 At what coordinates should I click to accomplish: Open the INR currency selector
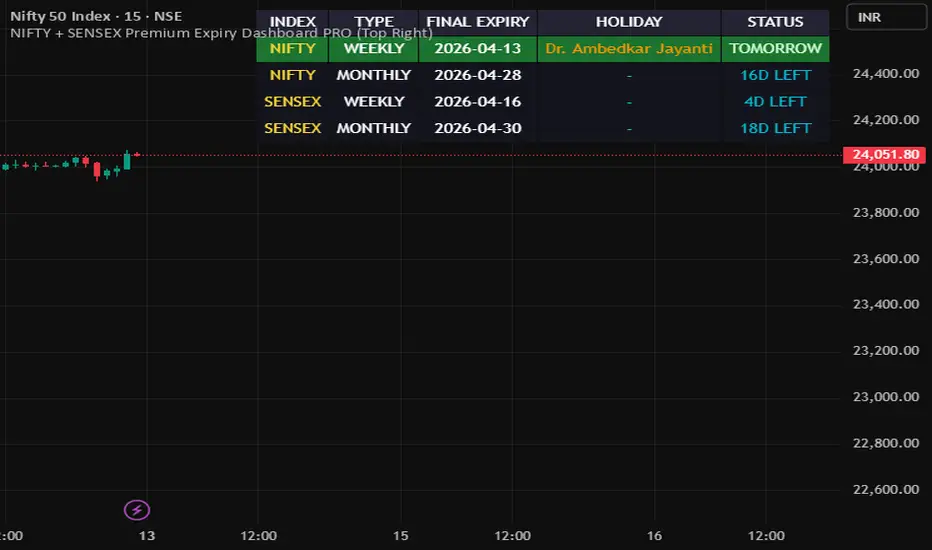tap(886, 17)
